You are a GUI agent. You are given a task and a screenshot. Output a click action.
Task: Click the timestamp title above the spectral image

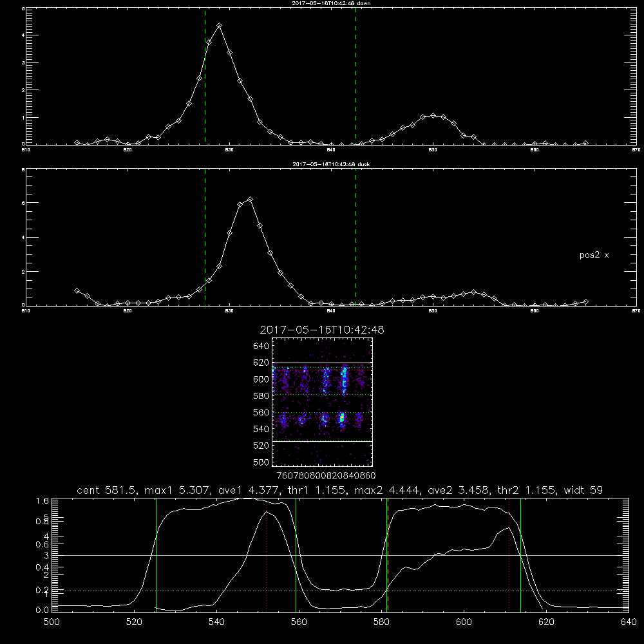pyautogui.click(x=322, y=330)
